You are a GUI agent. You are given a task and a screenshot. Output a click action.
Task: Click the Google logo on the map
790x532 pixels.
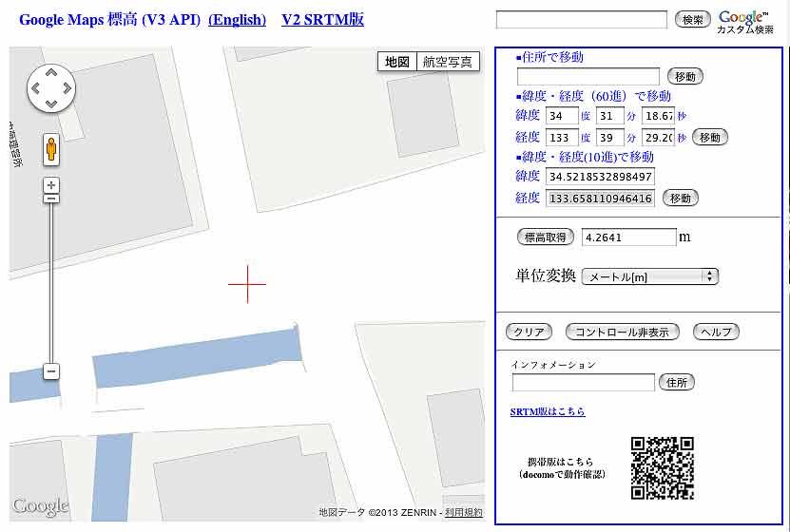pyautogui.click(x=40, y=505)
